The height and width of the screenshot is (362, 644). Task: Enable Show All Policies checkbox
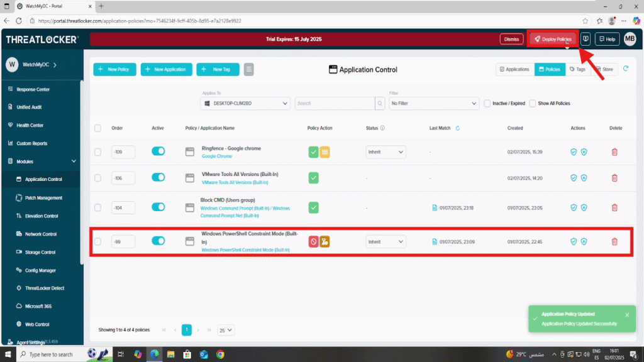click(533, 104)
